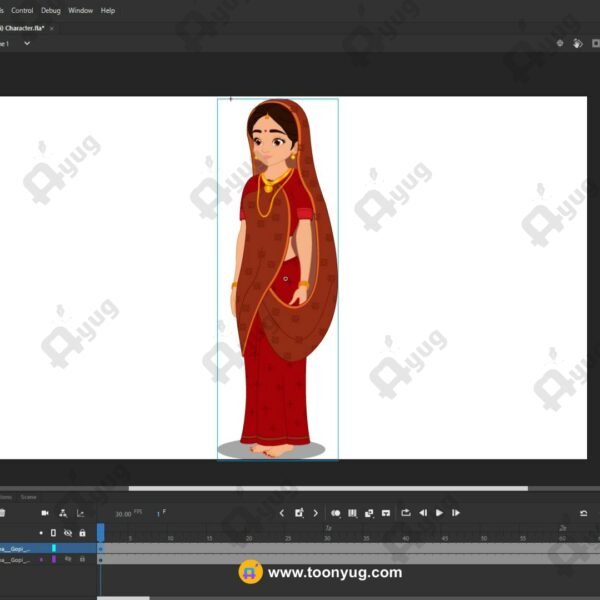
Task: Toggle visibility of the second Gopi layer
Action: 68,559
